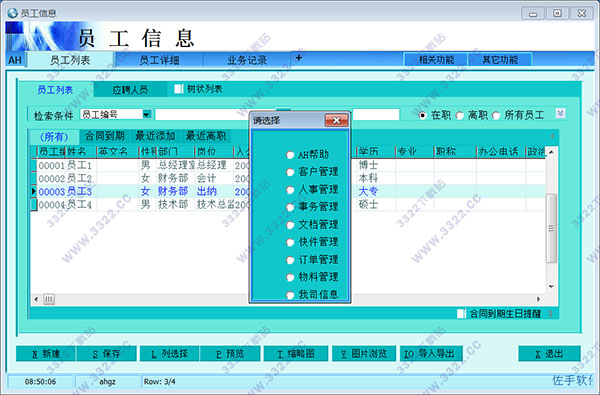
Task: Click the search text input field
Action: [202, 114]
